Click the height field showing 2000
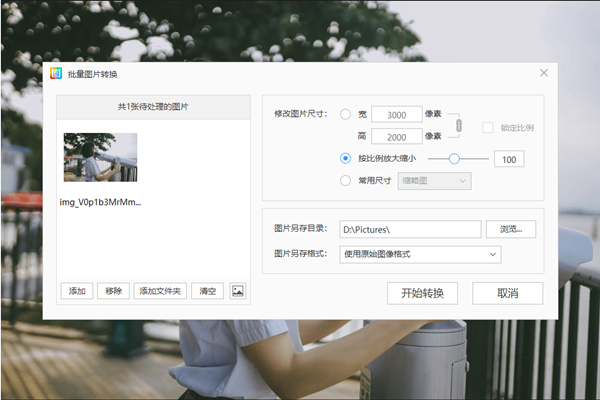 pyautogui.click(x=397, y=137)
